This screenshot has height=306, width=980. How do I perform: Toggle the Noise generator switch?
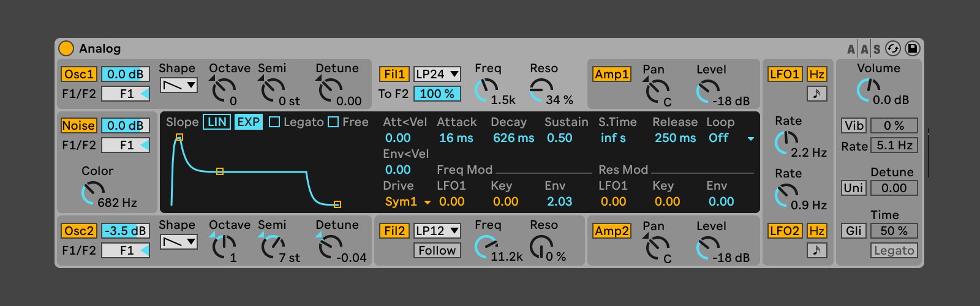point(79,125)
